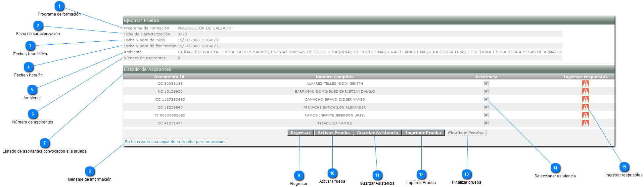
Task: Open answer entry for RAMOS INFANTE JEFERSON URIEL
Action: tap(585, 115)
